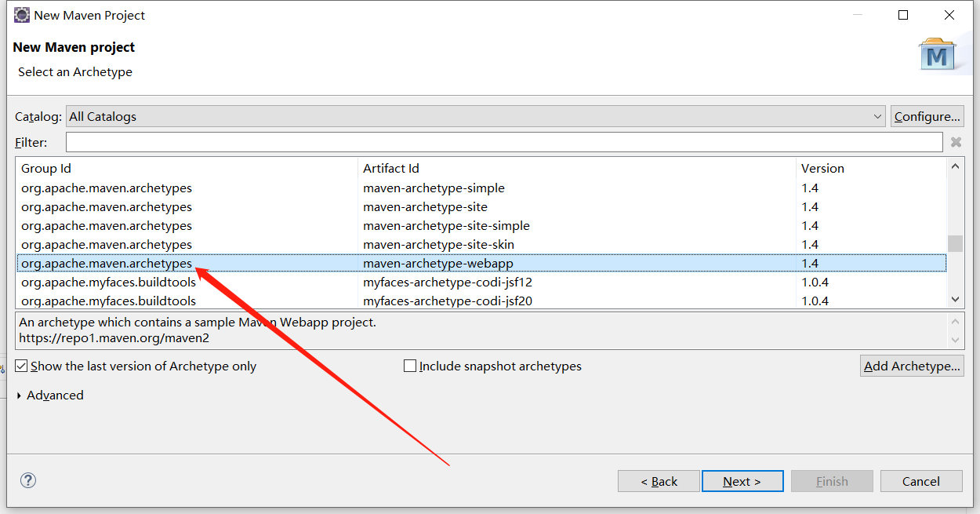980x514 pixels.
Task: Click the Add Archetype... button
Action: click(x=912, y=366)
